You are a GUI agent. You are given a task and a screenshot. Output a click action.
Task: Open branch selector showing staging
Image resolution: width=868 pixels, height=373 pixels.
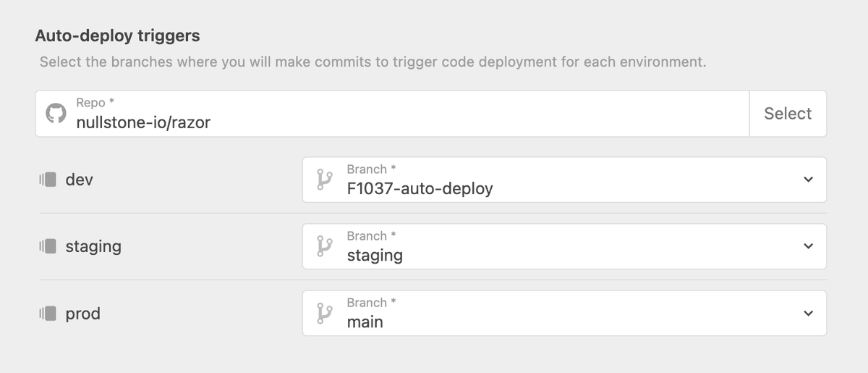click(x=564, y=246)
